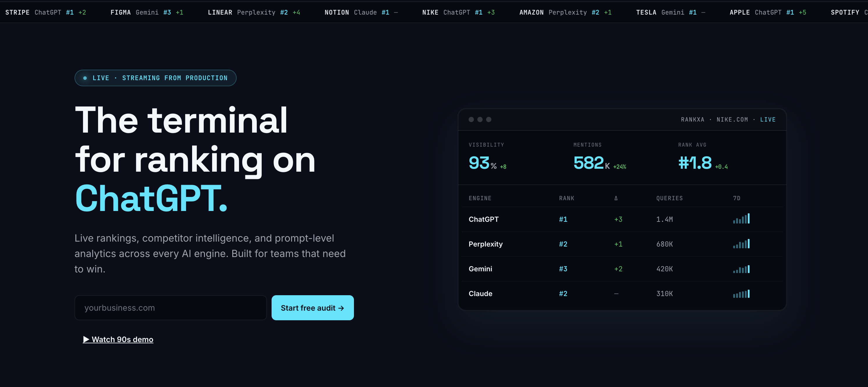Image resolution: width=868 pixels, height=387 pixels.
Task: Click the #2 rank in Perplexity row
Action: pyautogui.click(x=563, y=244)
